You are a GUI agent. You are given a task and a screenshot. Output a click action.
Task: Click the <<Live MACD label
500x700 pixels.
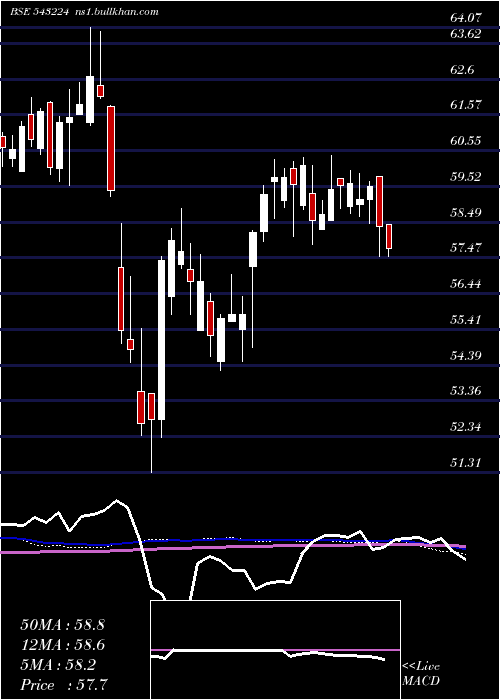(421, 674)
